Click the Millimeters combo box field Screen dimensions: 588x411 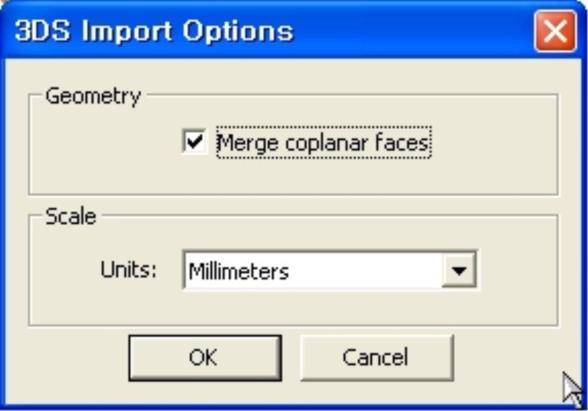pos(330,270)
